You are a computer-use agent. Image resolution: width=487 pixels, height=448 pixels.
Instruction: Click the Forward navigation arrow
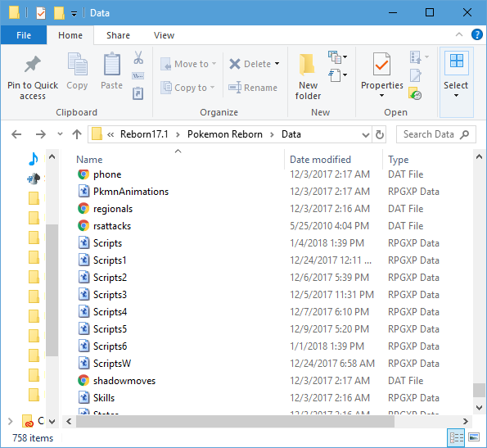tap(40, 134)
